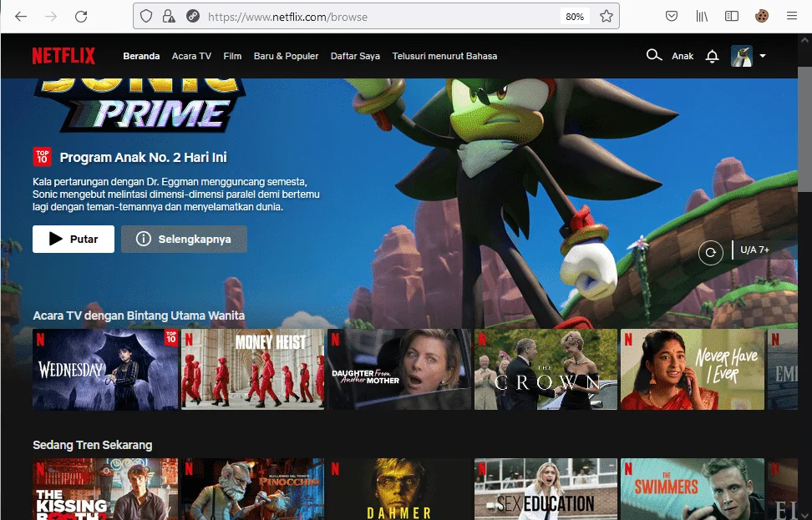812x520 pixels.
Task: Open Sedang Tren Sekarang row title
Action: point(93,445)
